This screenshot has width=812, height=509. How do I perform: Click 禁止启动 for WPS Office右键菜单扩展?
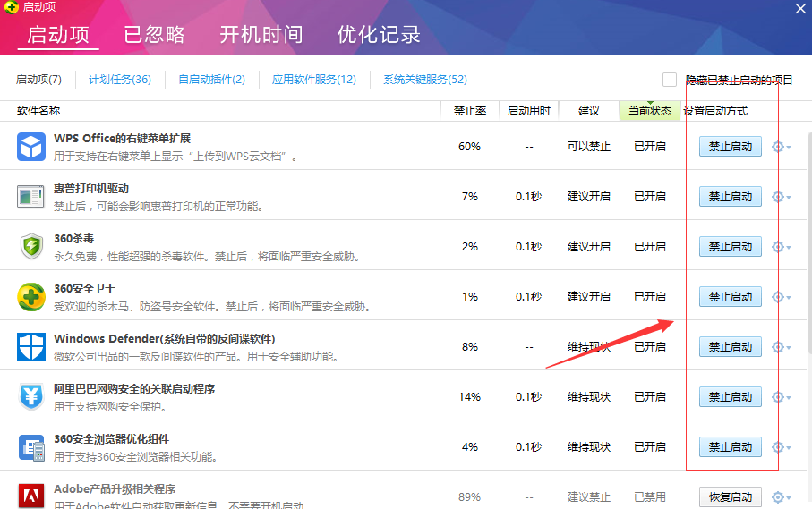coord(731,147)
